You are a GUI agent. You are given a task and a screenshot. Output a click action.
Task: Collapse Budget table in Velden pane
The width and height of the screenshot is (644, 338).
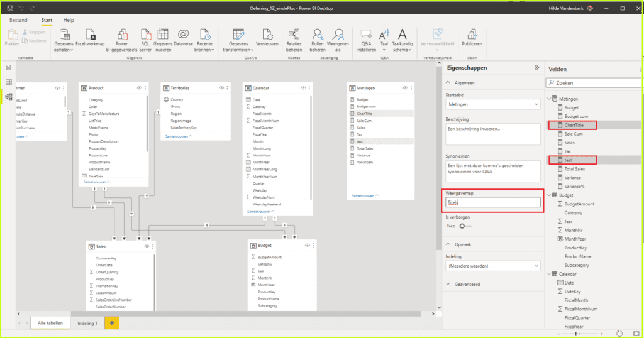pyautogui.click(x=549, y=195)
